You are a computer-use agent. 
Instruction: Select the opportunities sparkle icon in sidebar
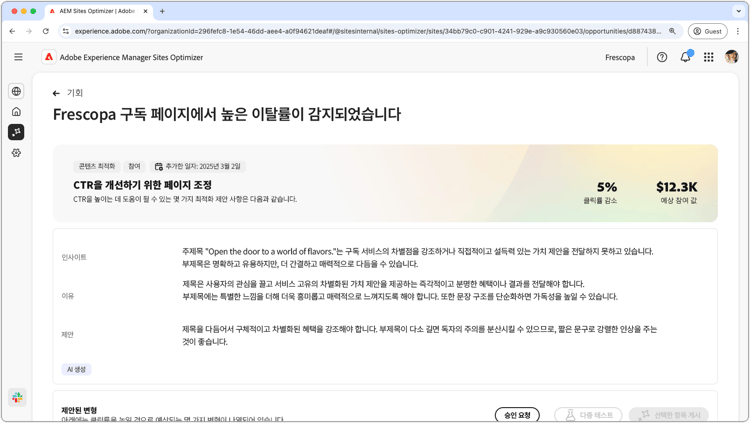(16, 132)
